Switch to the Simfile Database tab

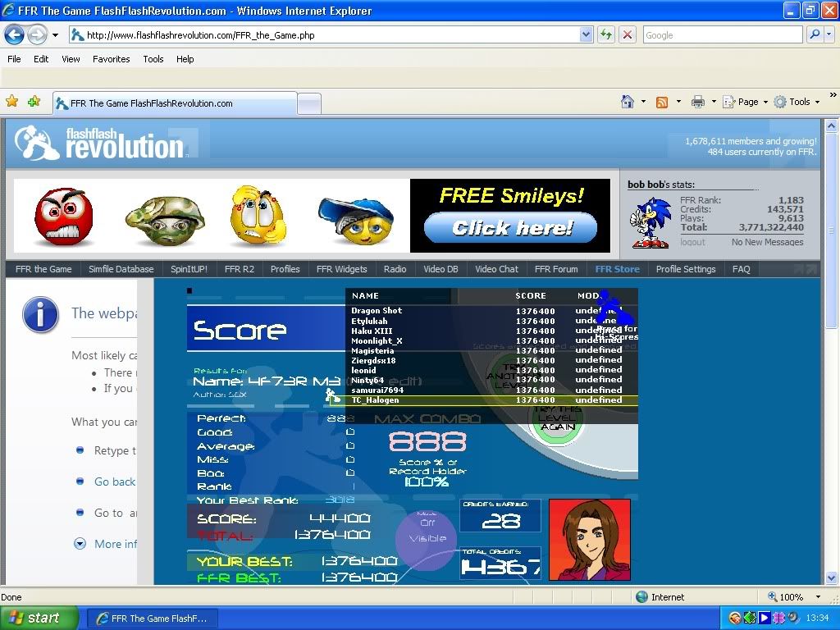point(121,269)
